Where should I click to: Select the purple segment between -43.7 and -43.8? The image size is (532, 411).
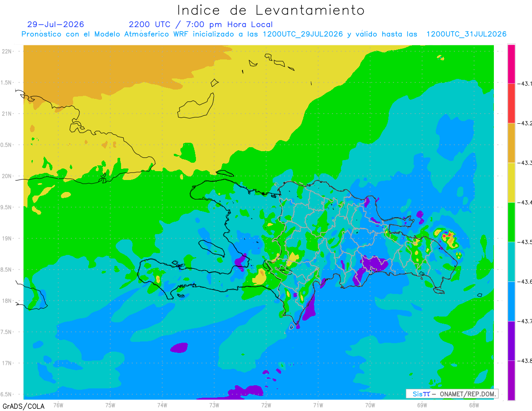point(511,341)
